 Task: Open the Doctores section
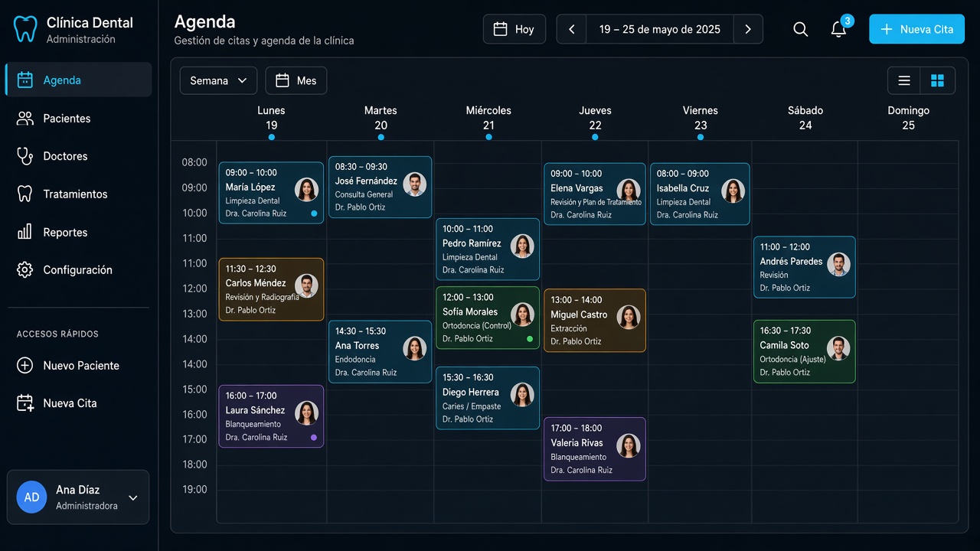[79, 156]
